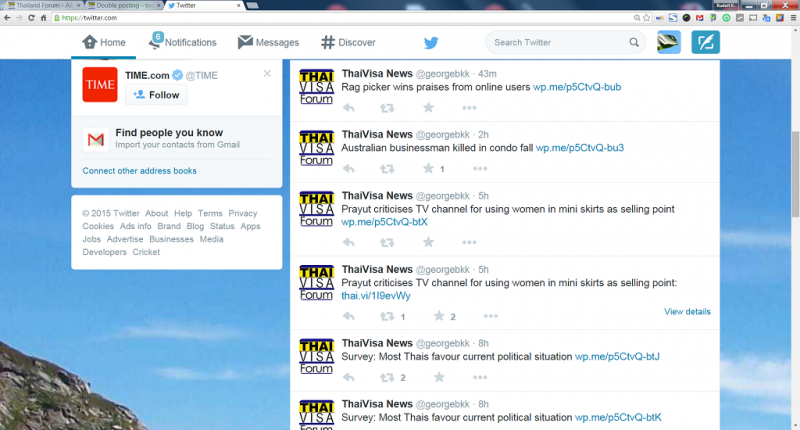Viewport: 800px width, 430px height.
Task: Open the ThaiVisa avatar on Rag picker tweet
Action: (316, 86)
